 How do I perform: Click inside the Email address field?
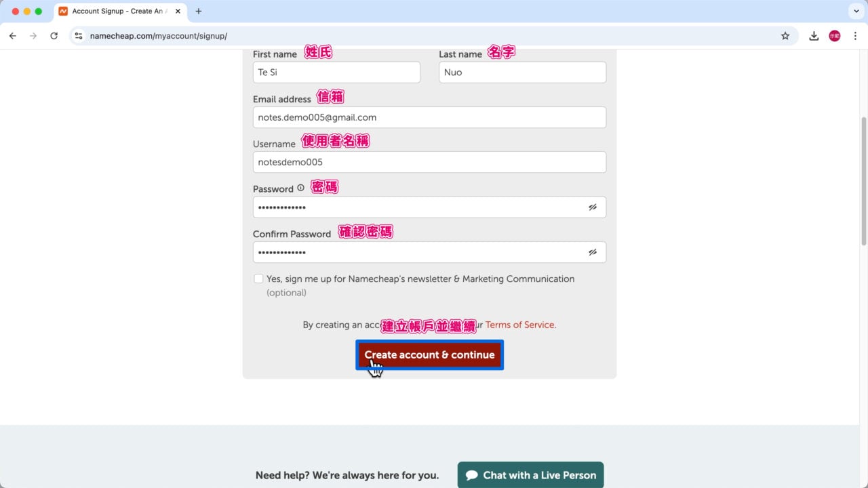click(x=429, y=117)
